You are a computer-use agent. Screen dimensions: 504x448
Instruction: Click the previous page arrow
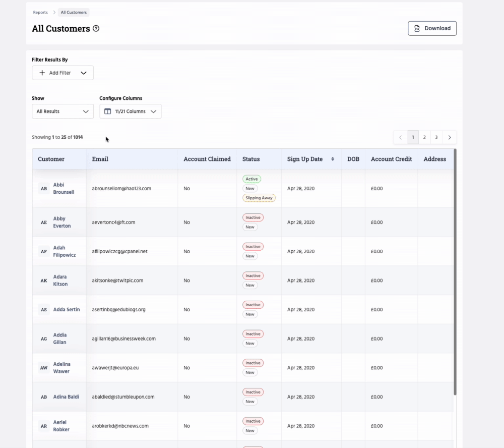[x=400, y=137]
